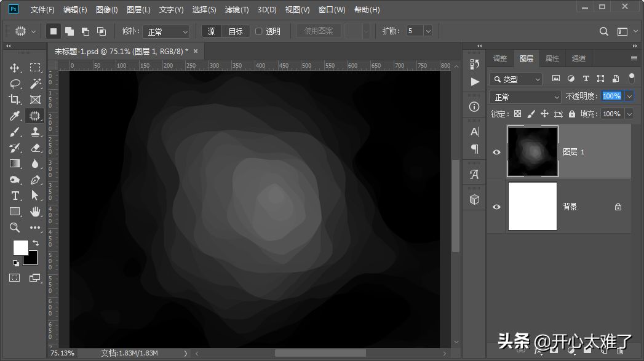Expand the layer blend mode 正常 dropdown
This screenshot has height=361, width=644.
pyautogui.click(x=526, y=97)
